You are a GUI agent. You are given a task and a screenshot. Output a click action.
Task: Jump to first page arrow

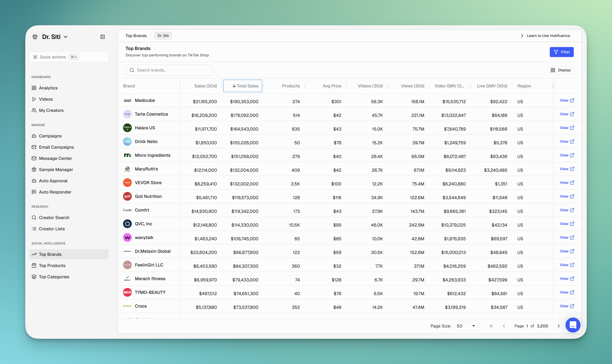[491, 326]
